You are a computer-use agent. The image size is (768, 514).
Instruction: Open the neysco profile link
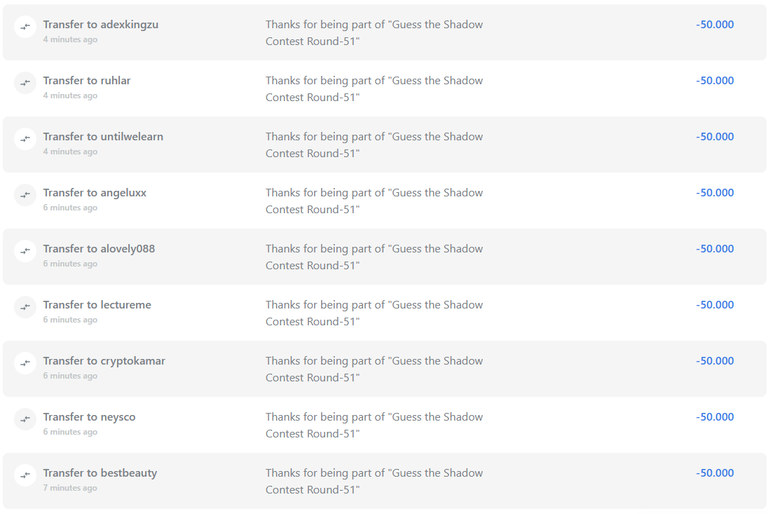click(118, 417)
